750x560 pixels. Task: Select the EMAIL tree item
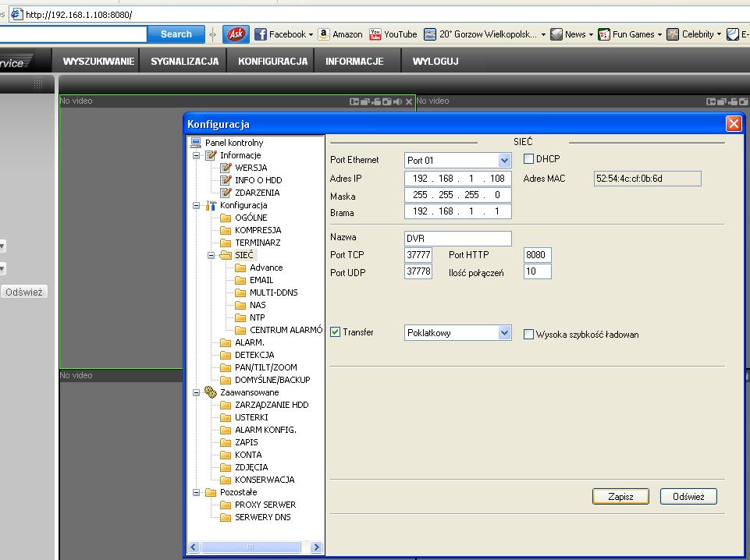[261, 280]
